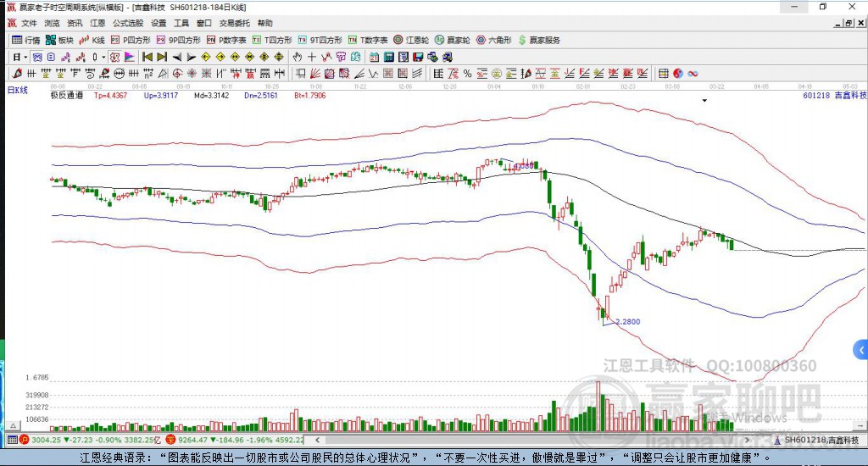
Task: Open the 资讯 menu
Action: (x=75, y=23)
